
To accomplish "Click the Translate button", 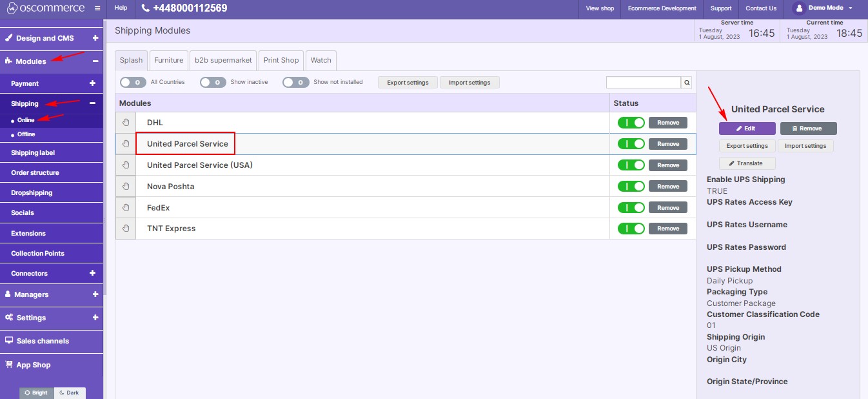I will point(747,163).
